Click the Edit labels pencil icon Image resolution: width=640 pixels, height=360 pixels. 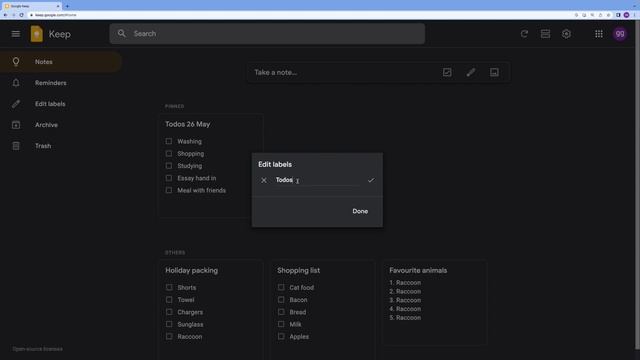(x=16, y=104)
